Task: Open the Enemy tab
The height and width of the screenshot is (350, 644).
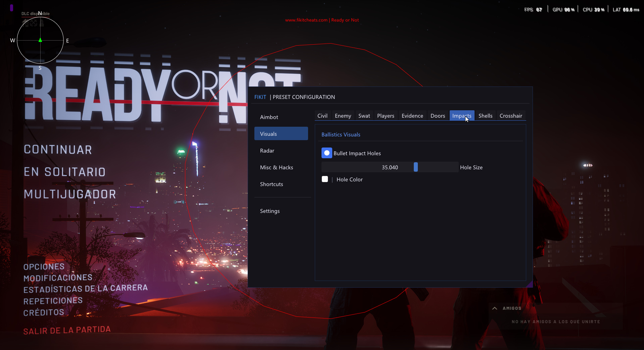Action: [343, 115]
